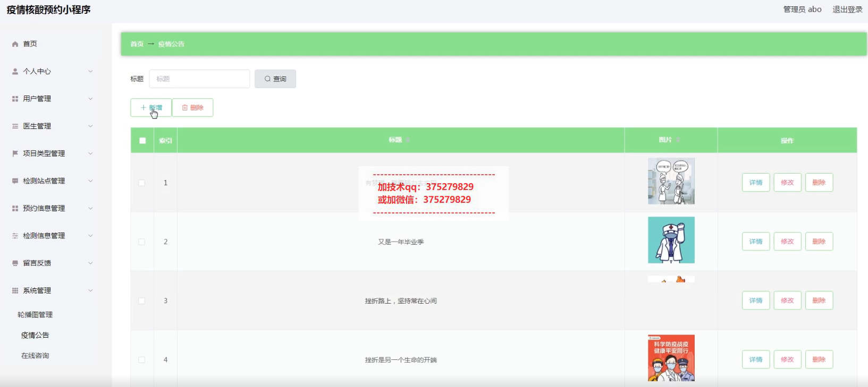Click the 挫折是另一个生命的开端 title cell

click(401, 360)
